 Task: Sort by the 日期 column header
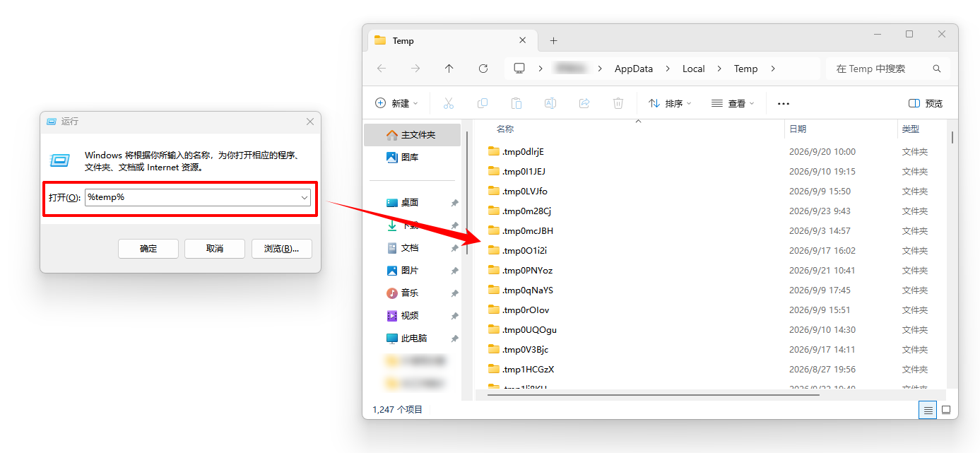(x=798, y=129)
